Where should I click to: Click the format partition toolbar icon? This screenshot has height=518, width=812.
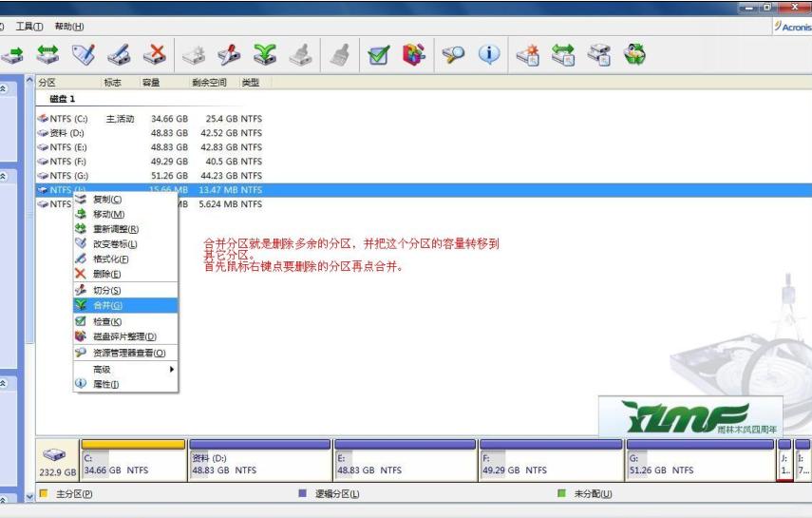(119, 54)
